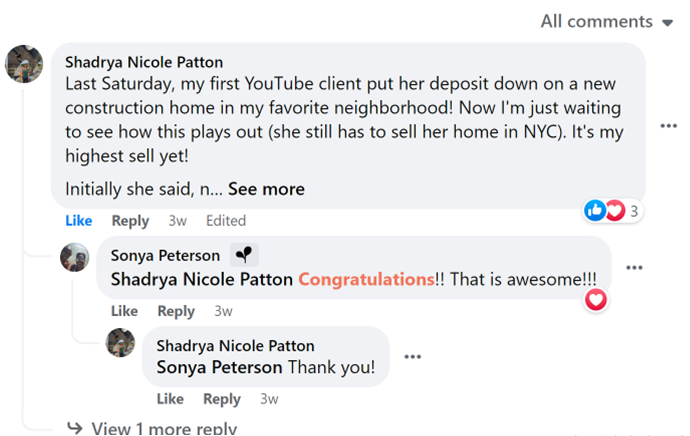Open options menu for Sonya Peterson's comment

pos(634,268)
